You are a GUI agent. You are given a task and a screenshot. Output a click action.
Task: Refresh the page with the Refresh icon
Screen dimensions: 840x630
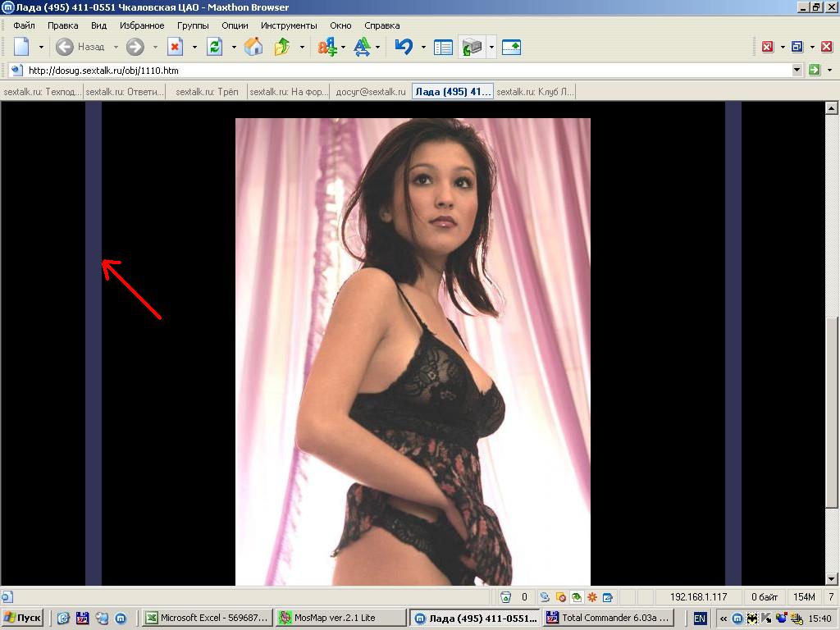pos(214,47)
